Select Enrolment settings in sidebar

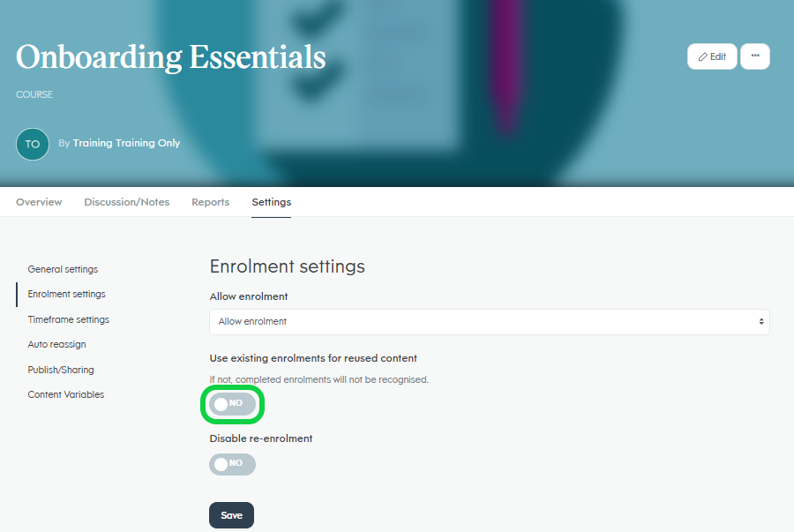tap(66, 294)
